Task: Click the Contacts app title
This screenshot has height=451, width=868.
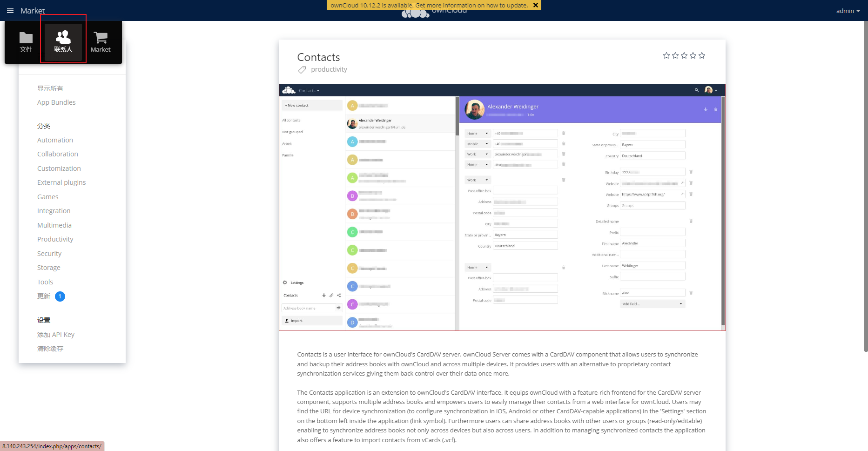Action: (319, 57)
